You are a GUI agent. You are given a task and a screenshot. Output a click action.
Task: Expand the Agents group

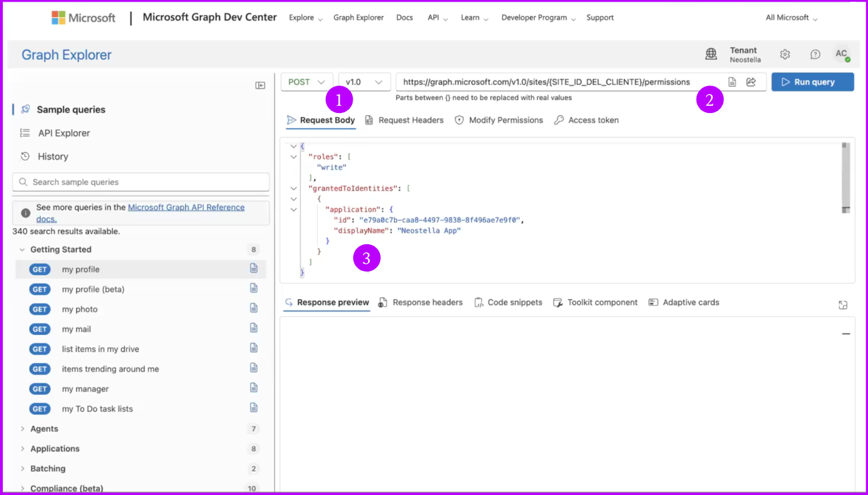22,429
